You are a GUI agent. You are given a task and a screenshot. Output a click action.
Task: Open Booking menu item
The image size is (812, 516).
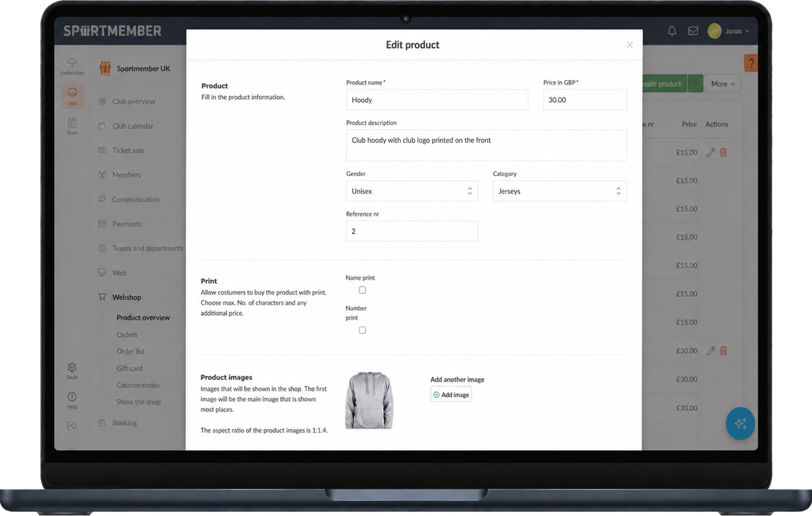pyautogui.click(x=125, y=423)
